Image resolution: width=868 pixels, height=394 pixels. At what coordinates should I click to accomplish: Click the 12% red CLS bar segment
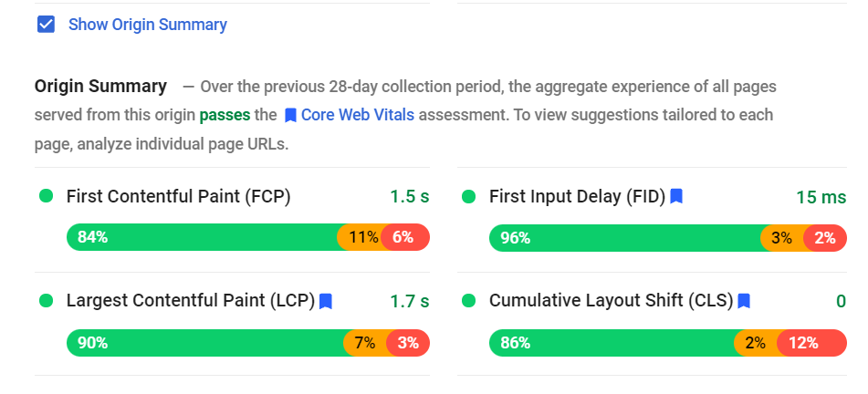tap(811, 343)
